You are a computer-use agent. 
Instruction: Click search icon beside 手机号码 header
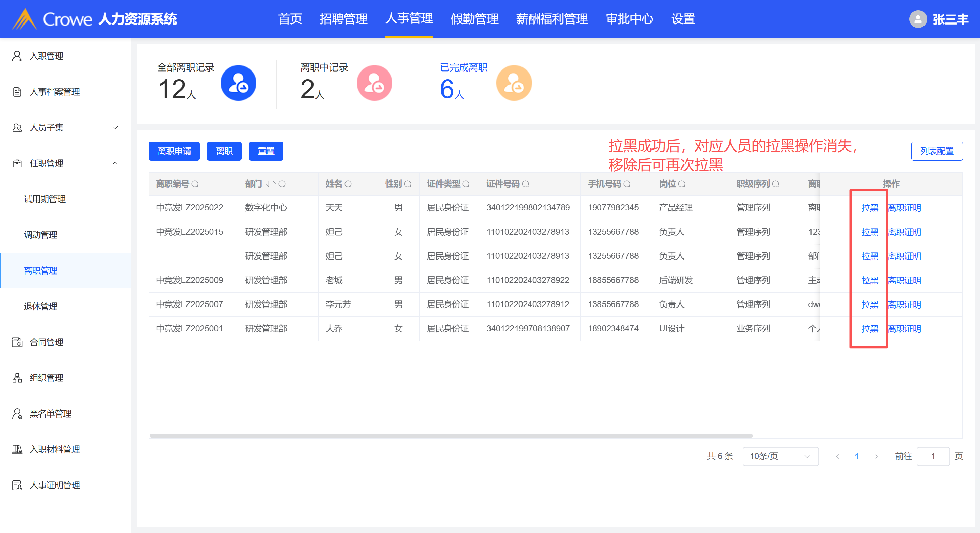[627, 184]
